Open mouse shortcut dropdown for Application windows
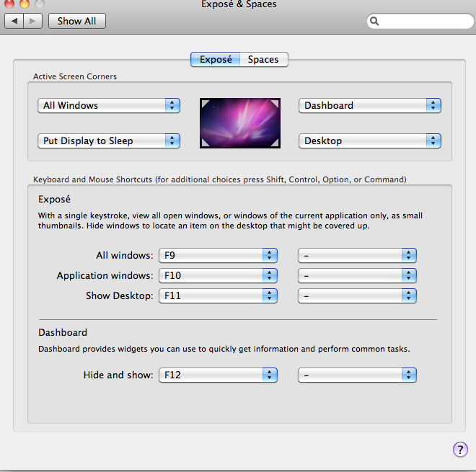 point(357,275)
